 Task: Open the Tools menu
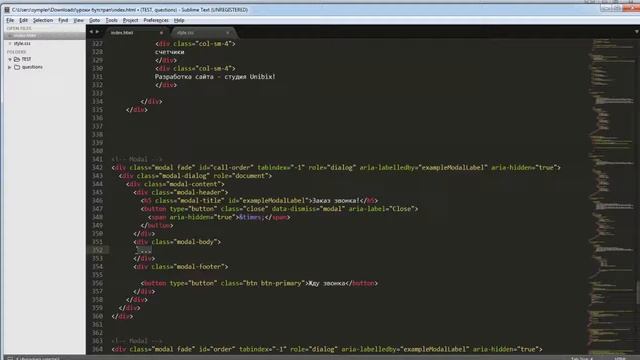[x=111, y=20]
